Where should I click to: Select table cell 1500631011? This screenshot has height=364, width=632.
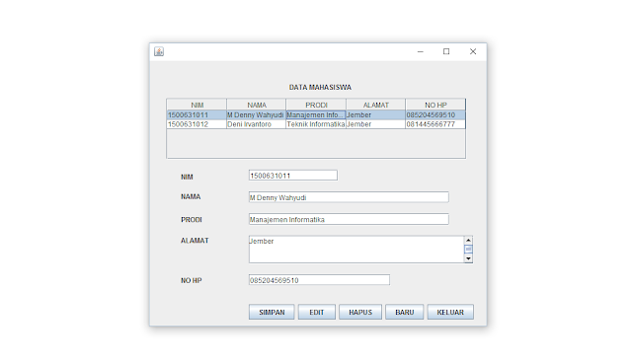[x=197, y=115]
